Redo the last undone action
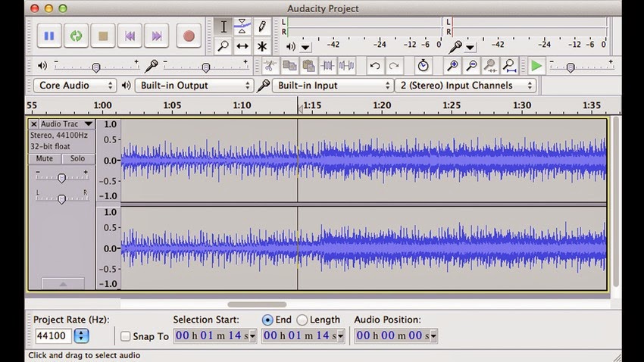 point(394,66)
